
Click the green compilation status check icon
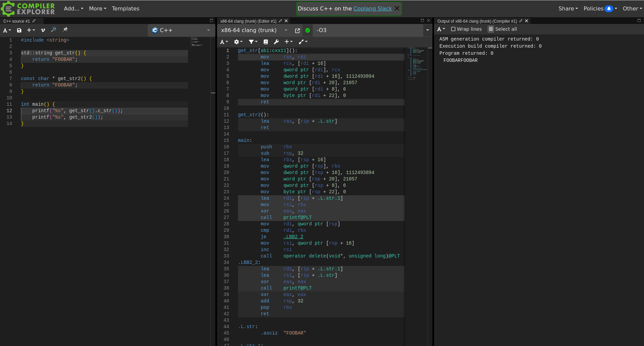point(308,30)
